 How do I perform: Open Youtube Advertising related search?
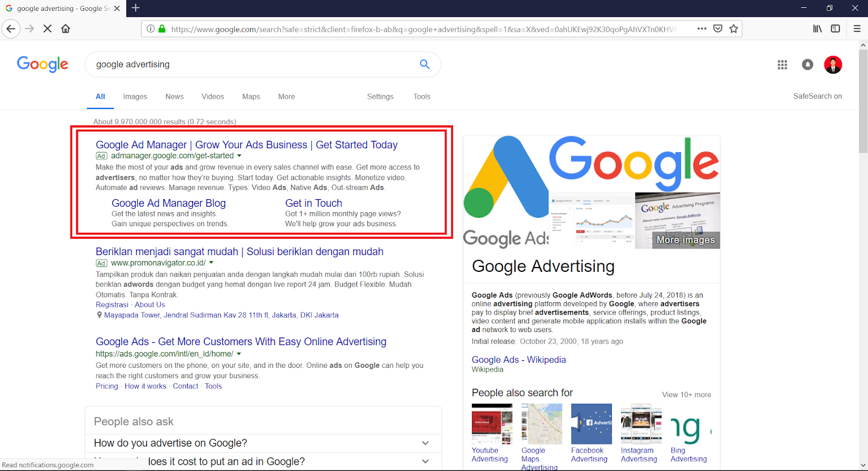(x=492, y=434)
